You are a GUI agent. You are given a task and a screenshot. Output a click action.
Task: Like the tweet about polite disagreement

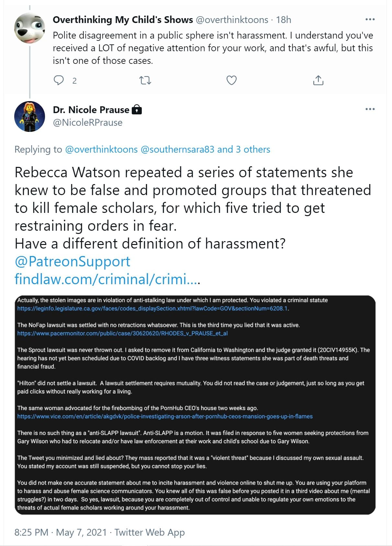[231, 80]
